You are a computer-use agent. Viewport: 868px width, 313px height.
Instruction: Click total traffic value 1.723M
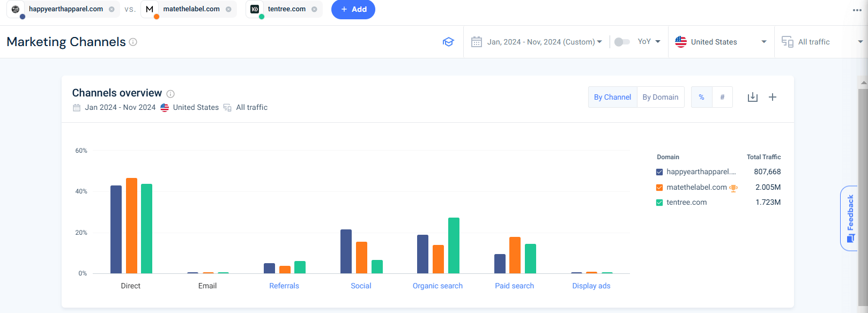coord(768,203)
